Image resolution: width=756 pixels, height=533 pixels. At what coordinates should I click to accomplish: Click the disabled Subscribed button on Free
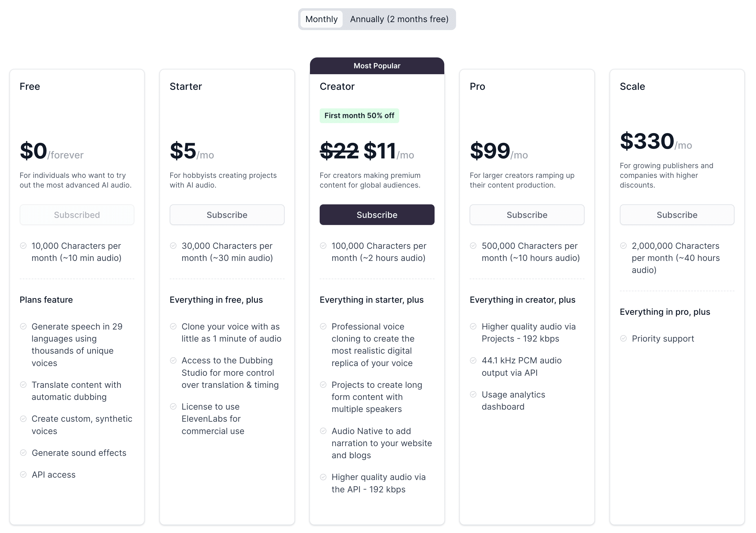click(77, 215)
